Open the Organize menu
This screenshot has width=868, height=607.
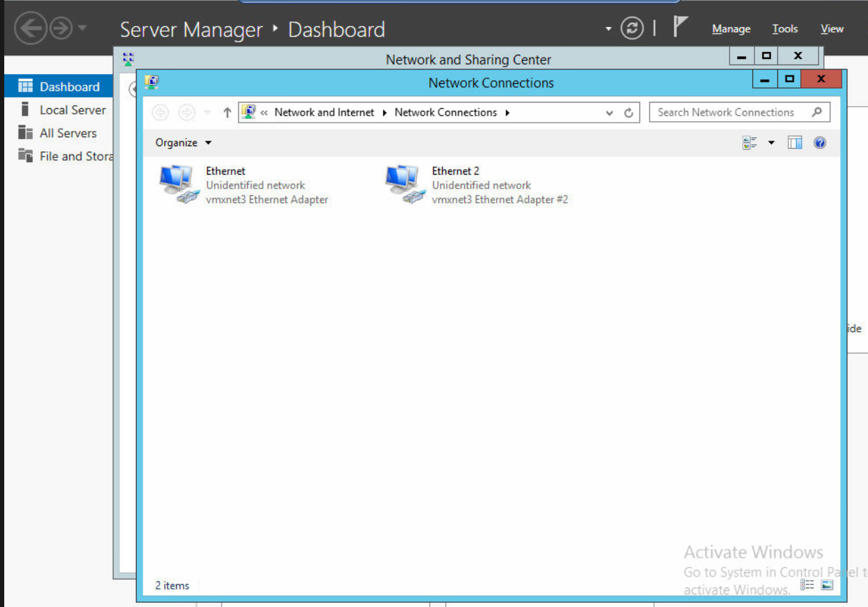pyautogui.click(x=183, y=143)
